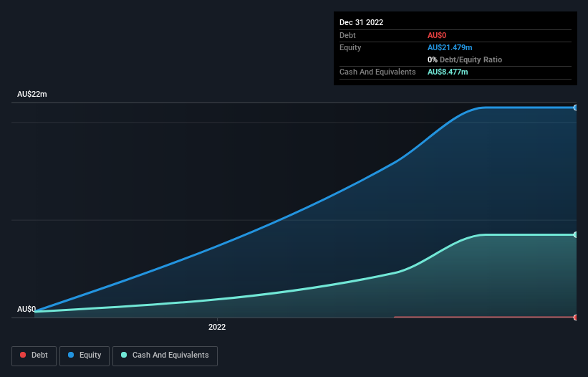Click the AU$21.479m equity value
This screenshot has width=588, height=377.
pos(450,47)
